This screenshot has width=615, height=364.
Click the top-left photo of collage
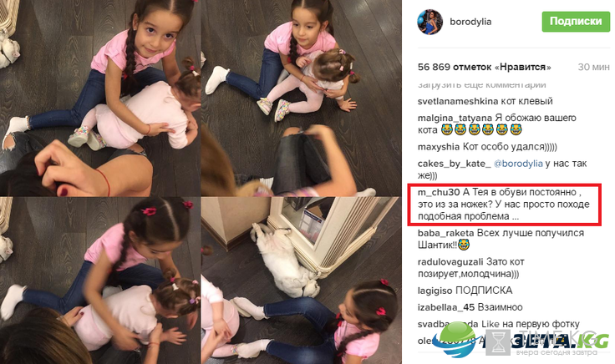(x=100, y=98)
